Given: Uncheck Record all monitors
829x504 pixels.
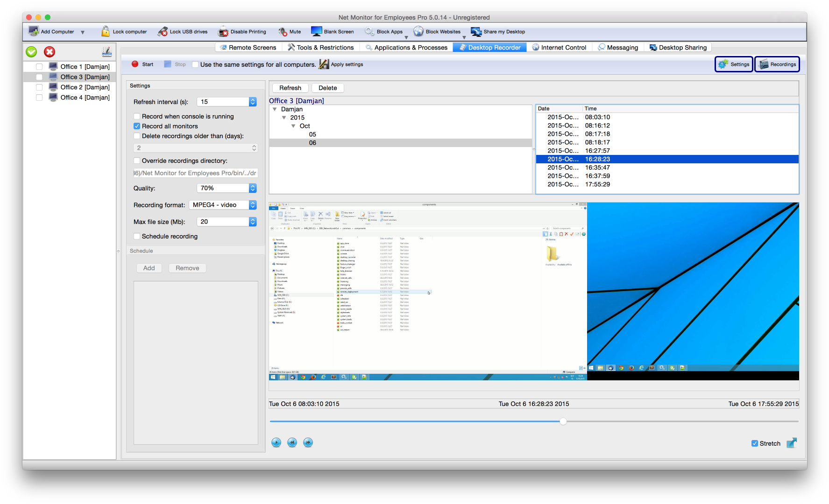Looking at the screenshot, I should tap(137, 126).
